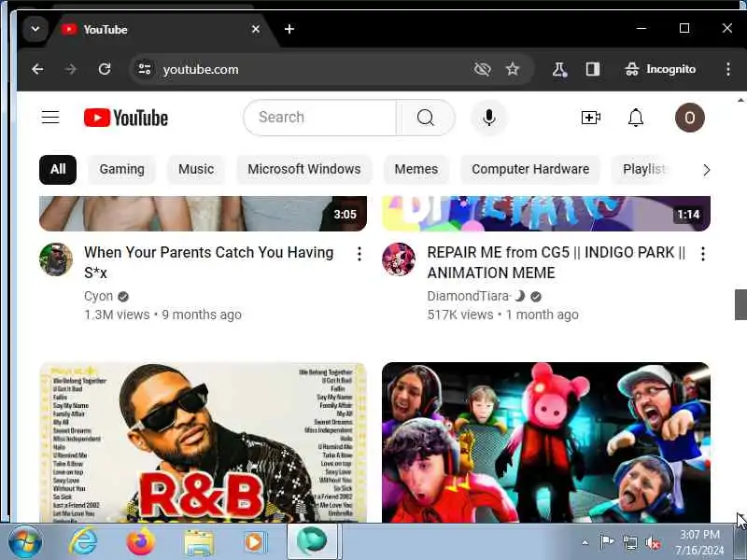
Task: View site information icon in address bar
Action: click(x=145, y=69)
